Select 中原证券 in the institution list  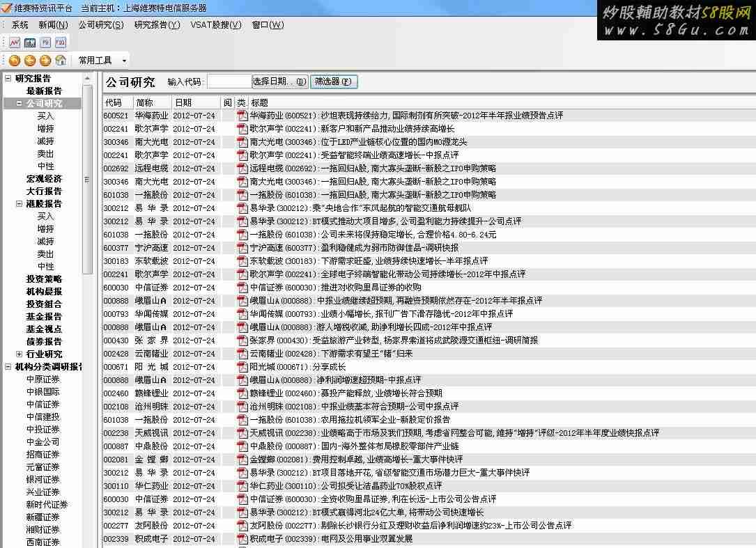click(43, 379)
